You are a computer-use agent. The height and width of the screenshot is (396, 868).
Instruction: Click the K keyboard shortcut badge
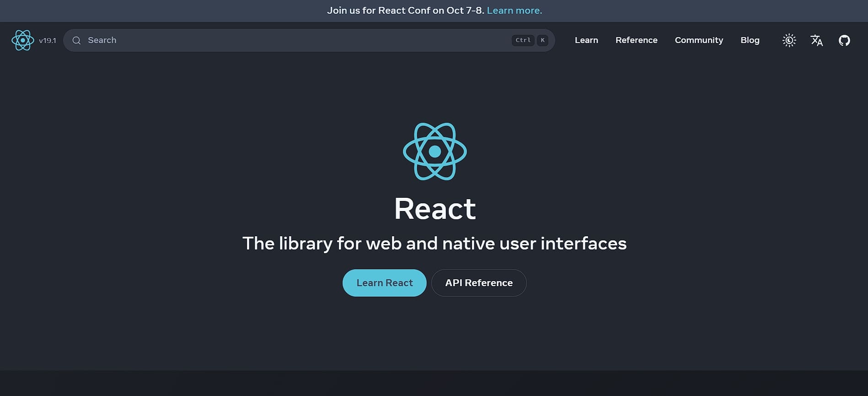tap(542, 40)
